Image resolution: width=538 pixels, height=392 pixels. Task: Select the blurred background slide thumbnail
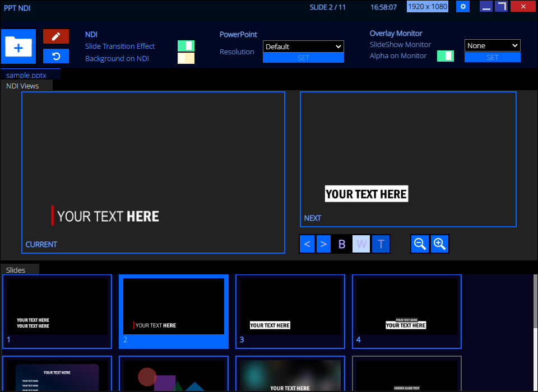290,374
